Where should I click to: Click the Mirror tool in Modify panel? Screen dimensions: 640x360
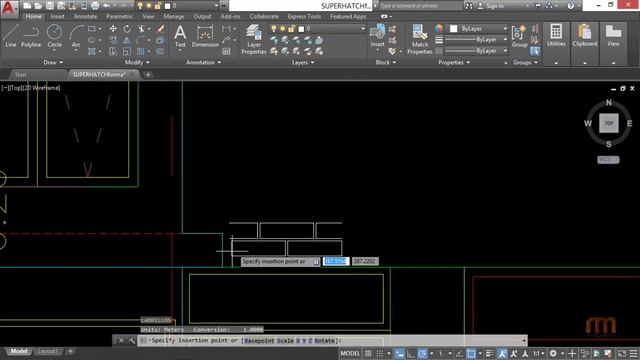click(127, 40)
